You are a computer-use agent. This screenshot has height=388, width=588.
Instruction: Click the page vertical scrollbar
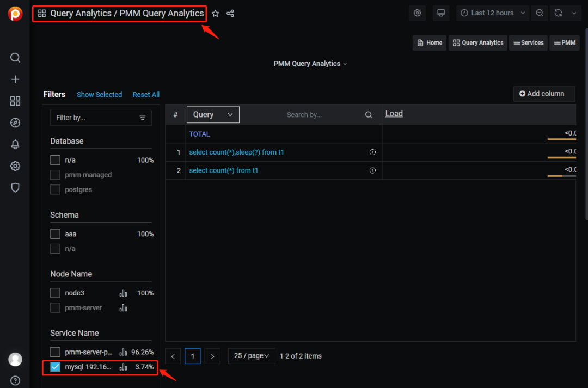586,124
